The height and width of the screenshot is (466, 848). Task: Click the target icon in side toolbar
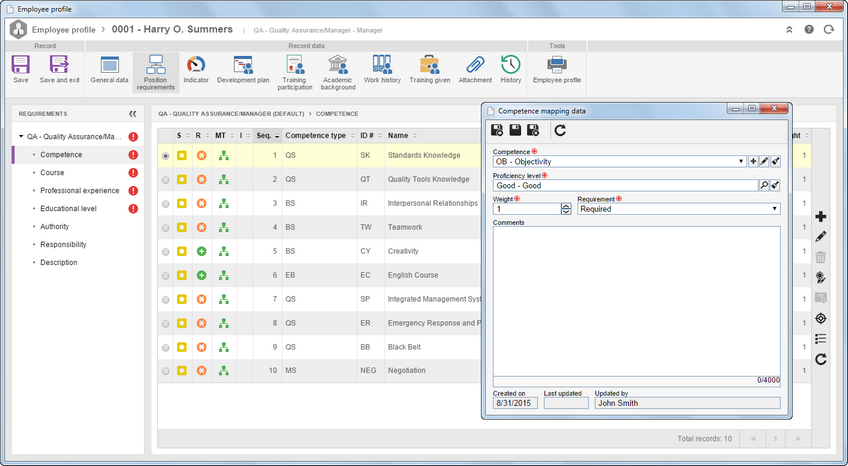click(820, 318)
